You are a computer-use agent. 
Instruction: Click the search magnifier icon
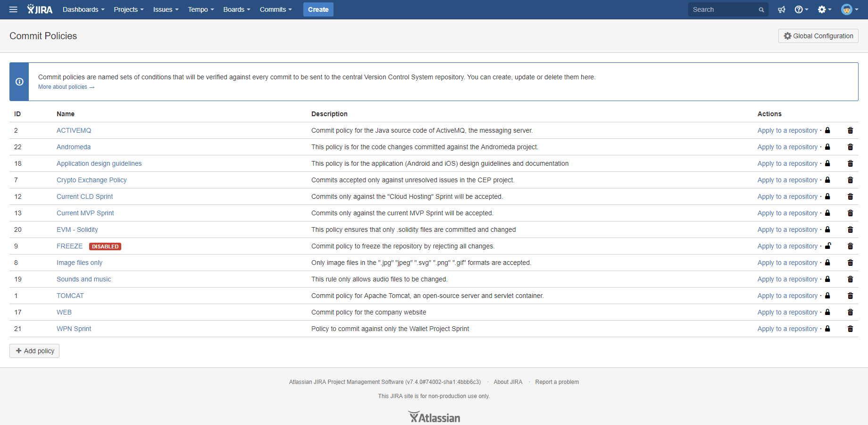pyautogui.click(x=761, y=10)
